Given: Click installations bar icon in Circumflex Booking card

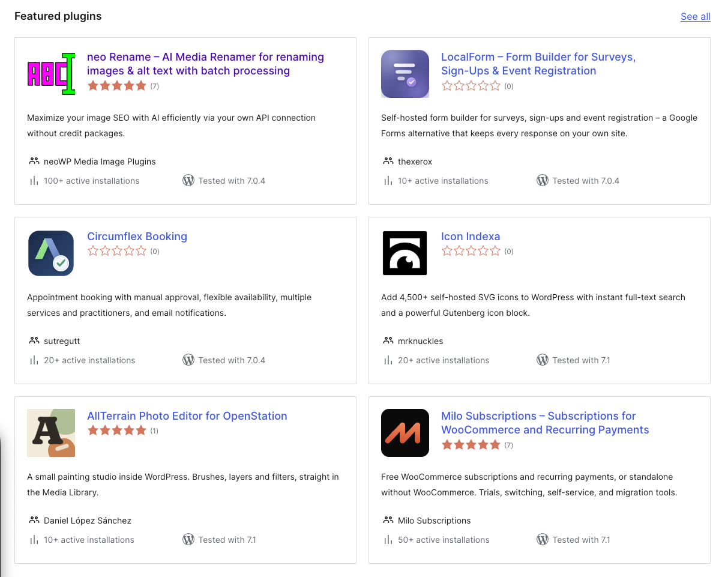Looking at the screenshot, I should [34, 360].
